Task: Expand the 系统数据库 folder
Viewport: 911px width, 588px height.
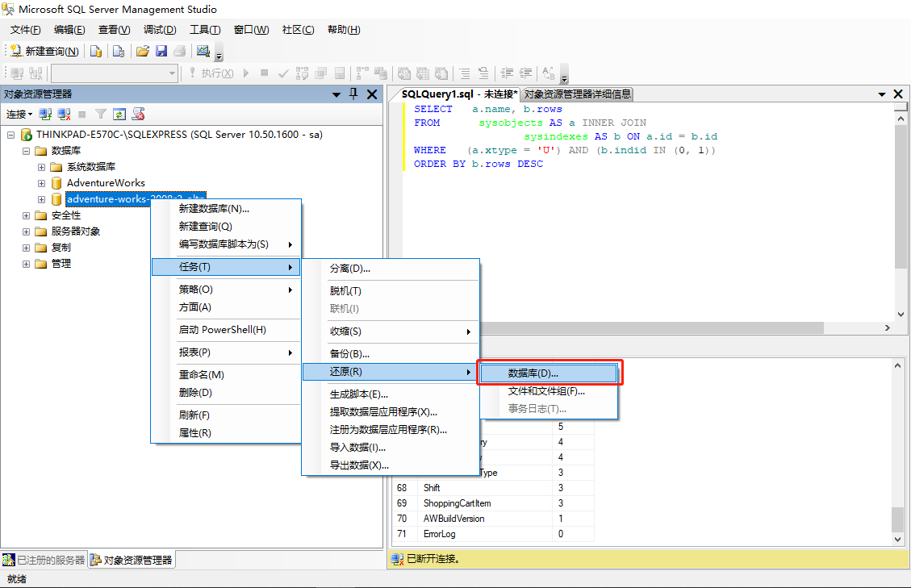Action: coord(41,167)
